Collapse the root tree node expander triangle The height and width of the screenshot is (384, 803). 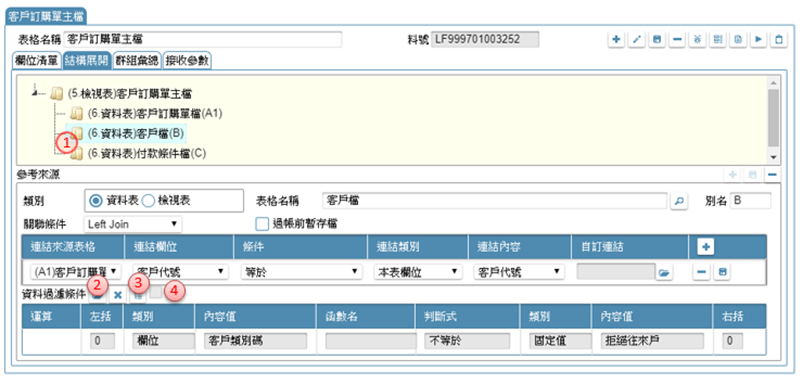pyautogui.click(x=35, y=93)
